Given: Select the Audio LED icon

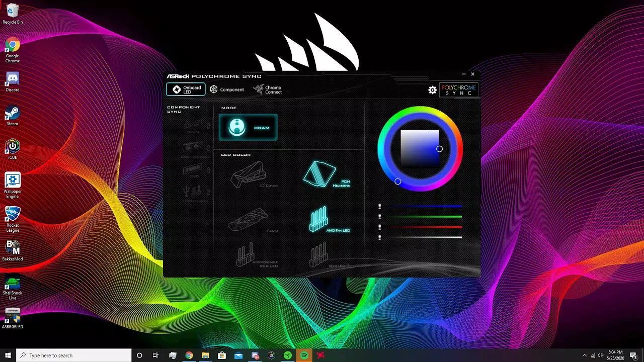Looking at the screenshot, I should click(248, 219).
